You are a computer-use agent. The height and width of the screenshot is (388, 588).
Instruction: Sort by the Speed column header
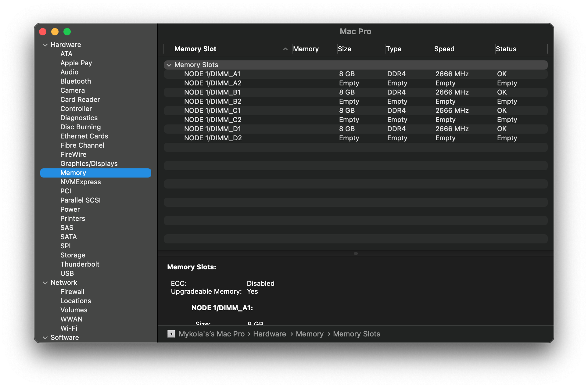click(x=444, y=49)
